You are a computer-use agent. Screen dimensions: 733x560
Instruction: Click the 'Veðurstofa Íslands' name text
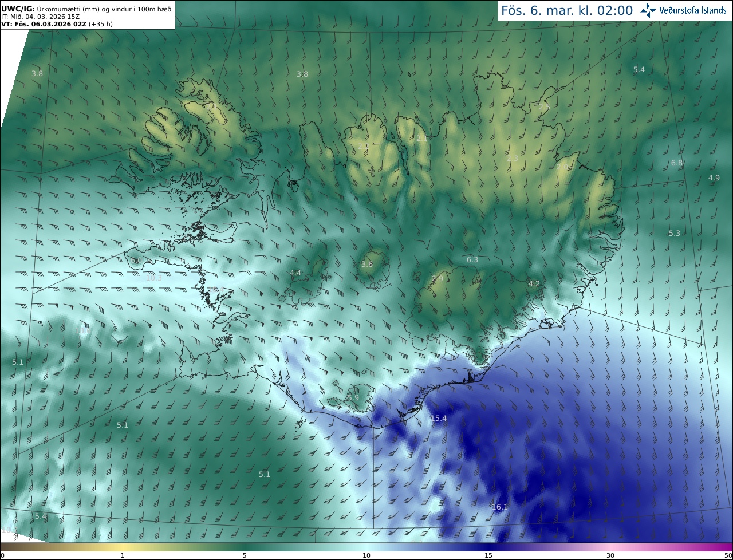click(693, 10)
